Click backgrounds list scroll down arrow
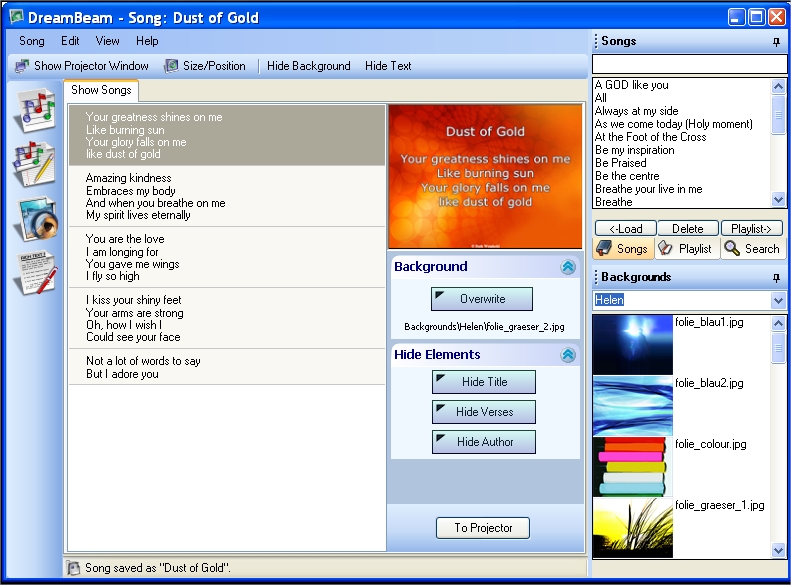Viewport: 791px width, 585px height. point(778,550)
